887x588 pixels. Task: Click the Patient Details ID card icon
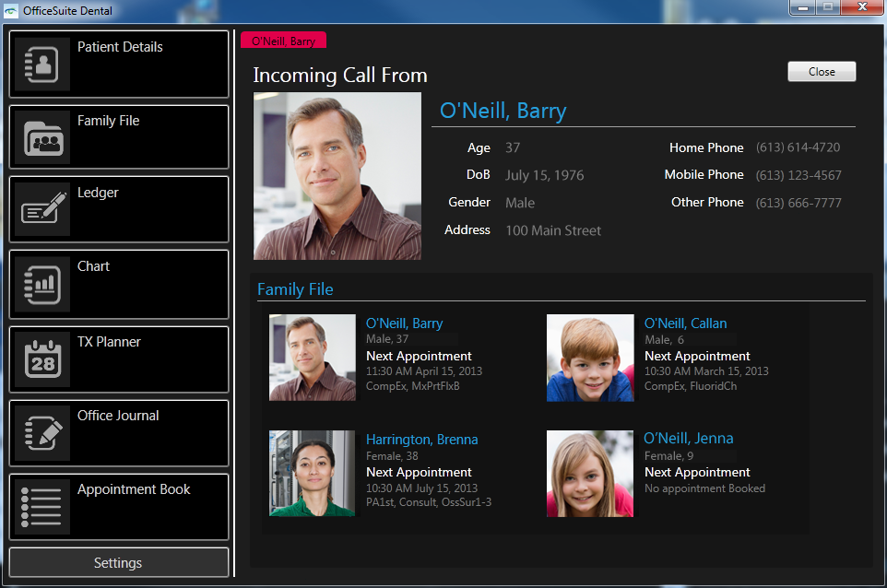pyautogui.click(x=41, y=64)
